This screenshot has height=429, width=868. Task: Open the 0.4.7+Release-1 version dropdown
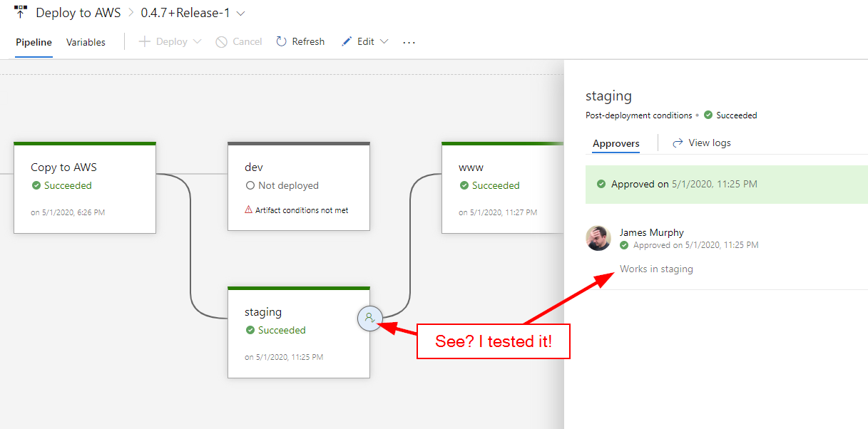[240, 12]
